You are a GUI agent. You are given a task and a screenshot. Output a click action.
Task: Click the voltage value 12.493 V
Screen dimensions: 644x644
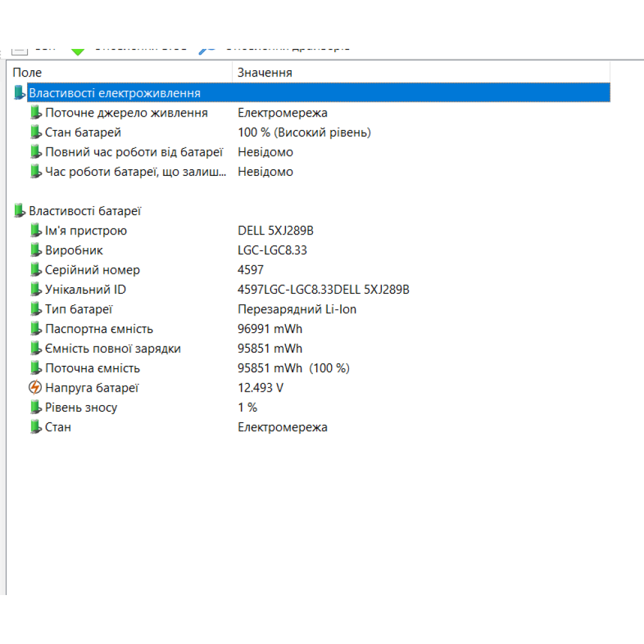click(x=260, y=388)
